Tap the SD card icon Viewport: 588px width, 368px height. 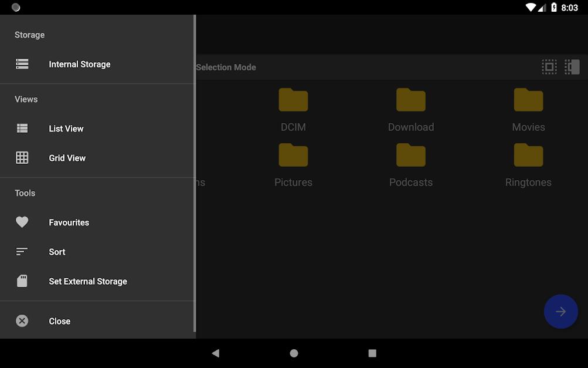click(22, 281)
